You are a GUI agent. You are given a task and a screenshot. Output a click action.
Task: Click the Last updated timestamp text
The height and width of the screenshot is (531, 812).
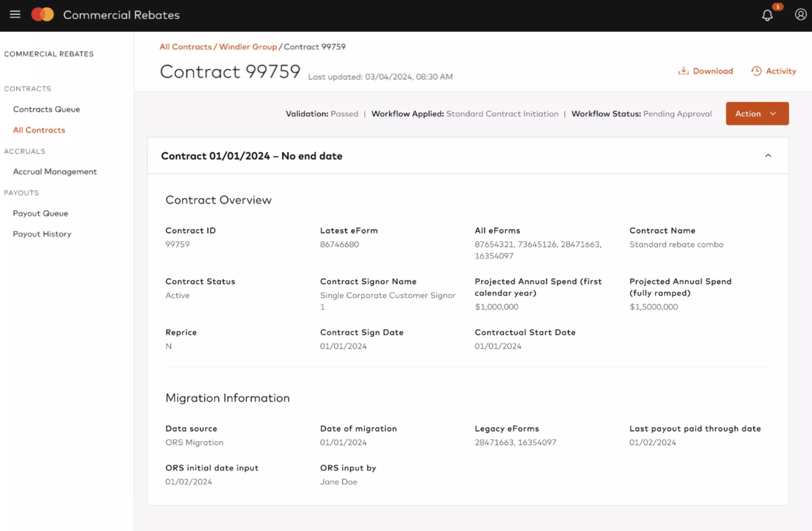tap(381, 77)
